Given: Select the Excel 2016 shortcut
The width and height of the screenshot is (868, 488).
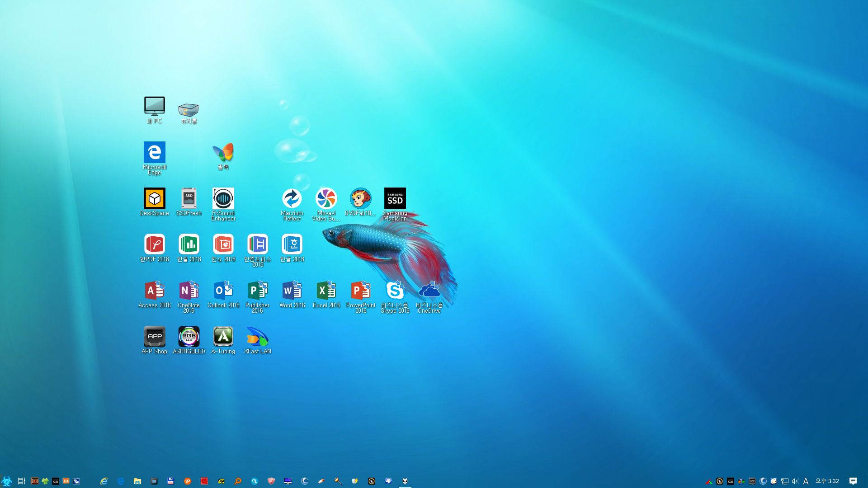Looking at the screenshot, I should point(326,294).
